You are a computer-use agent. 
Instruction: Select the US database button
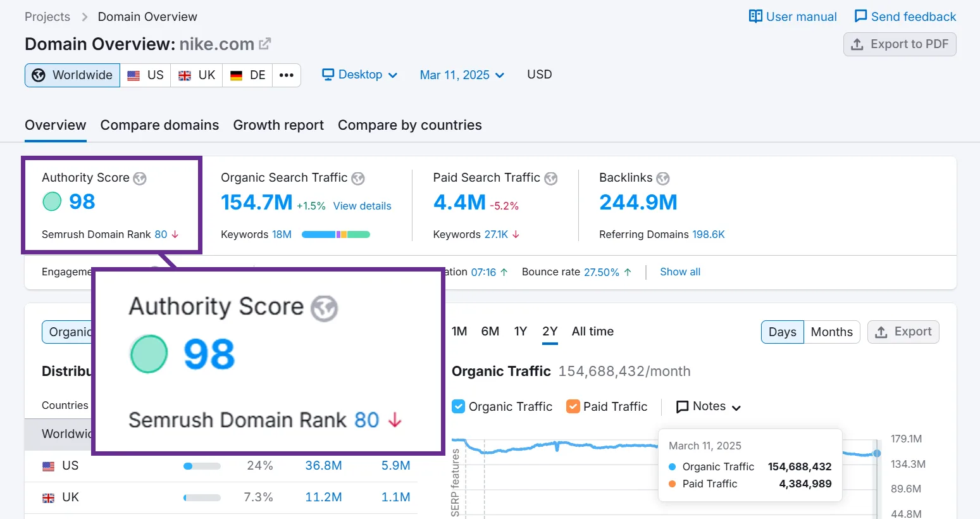coord(146,75)
